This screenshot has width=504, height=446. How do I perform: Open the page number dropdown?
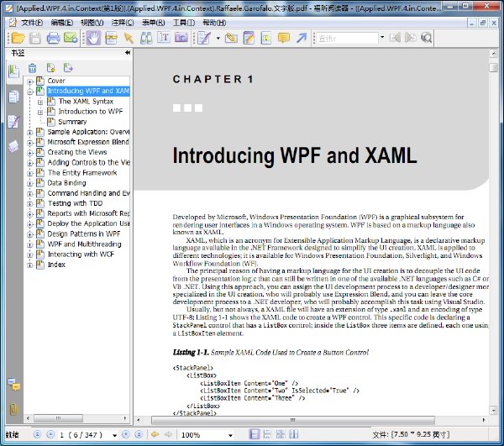click(x=114, y=435)
